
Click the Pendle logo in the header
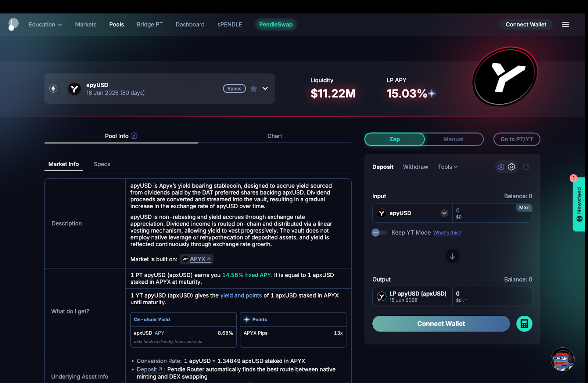(x=13, y=24)
